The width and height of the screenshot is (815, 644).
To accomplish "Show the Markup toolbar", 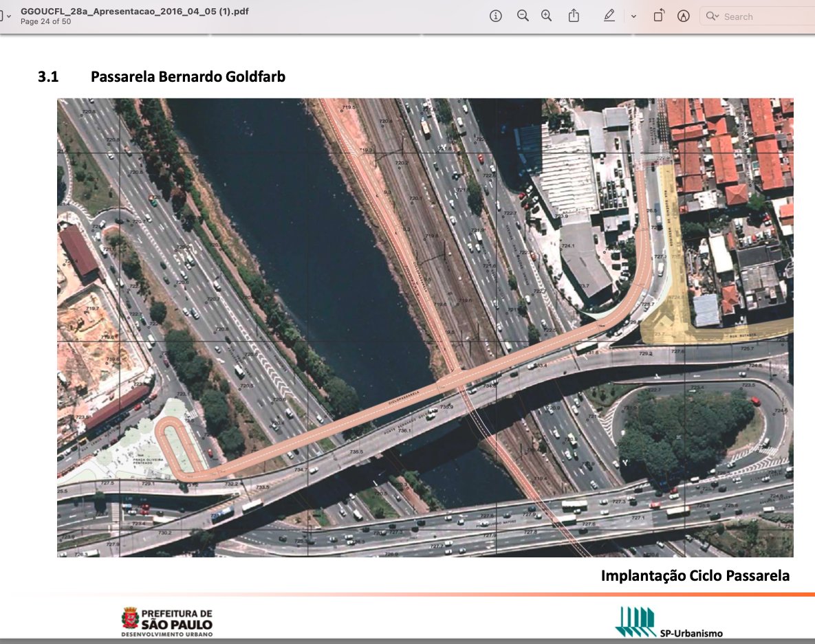I will coord(683,16).
